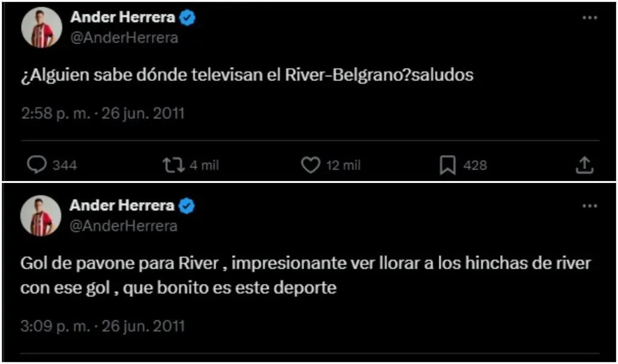Click the @AnderHerrera handle on the second tweet
618x364 pixels.
[x=124, y=226]
